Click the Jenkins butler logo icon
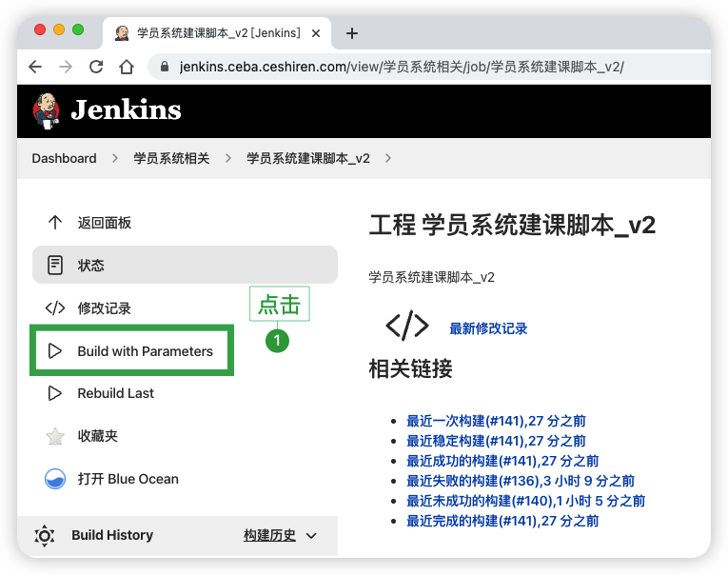728x575 pixels. [x=46, y=110]
